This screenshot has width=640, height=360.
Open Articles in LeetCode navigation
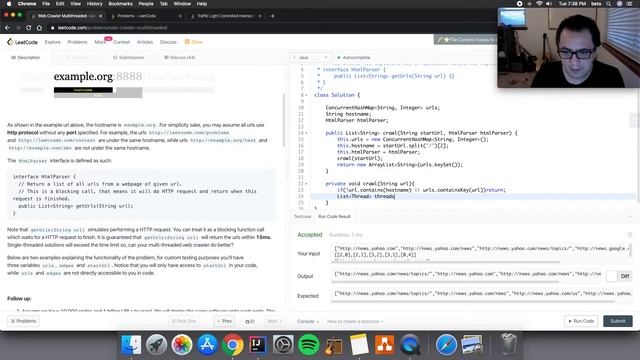point(145,42)
